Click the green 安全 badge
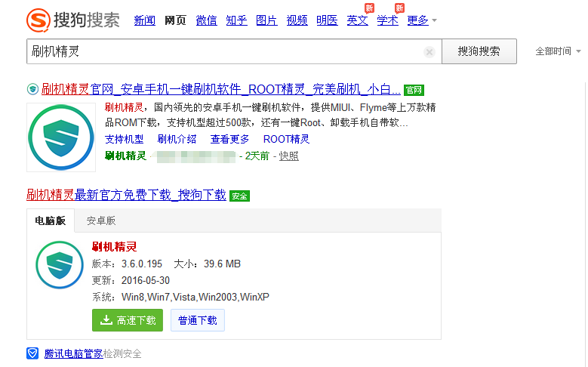The image size is (588, 367). 239,196
